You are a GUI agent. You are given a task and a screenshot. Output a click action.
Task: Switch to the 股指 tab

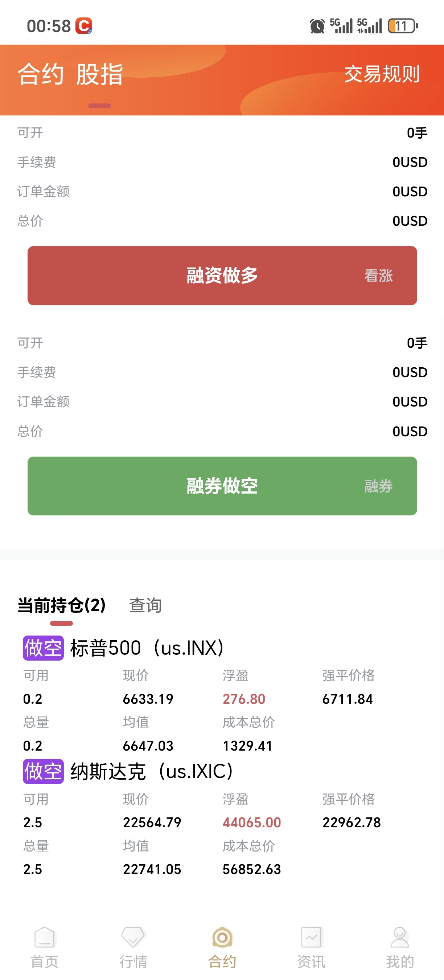tap(100, 74)
